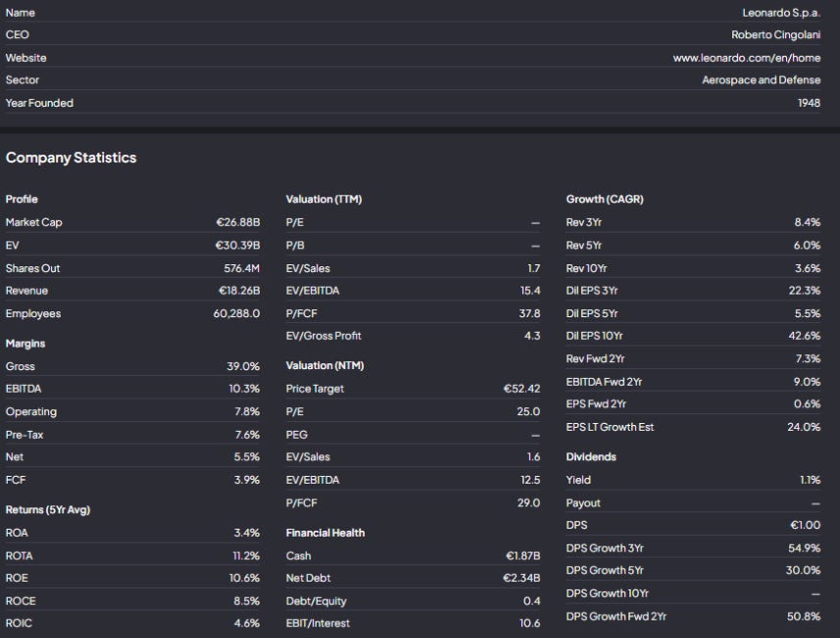Click the Returns (5Yr Avg) section heading

pos(48,510)
